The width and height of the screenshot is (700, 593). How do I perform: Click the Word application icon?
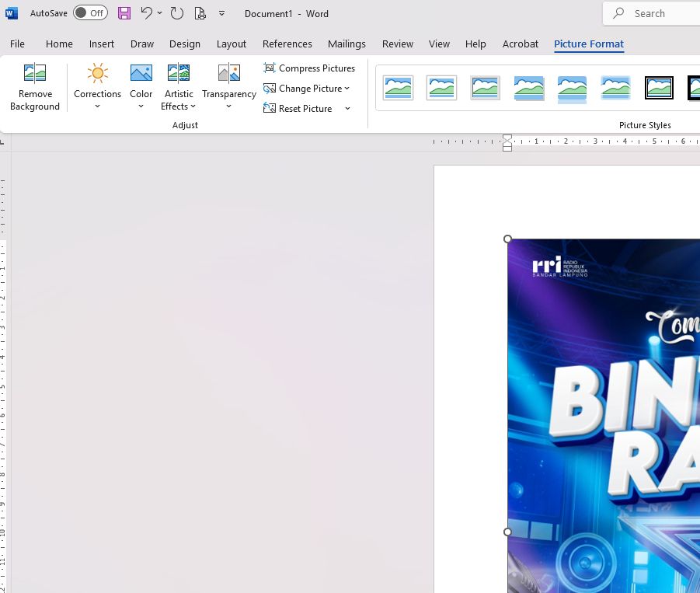pos(11,13)
